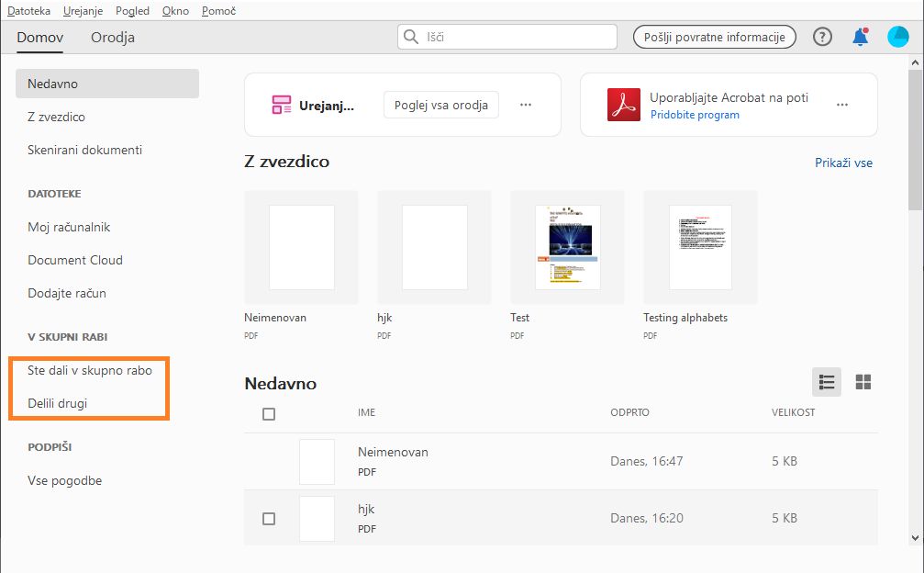Click your profile avatar

click(896, 37)
